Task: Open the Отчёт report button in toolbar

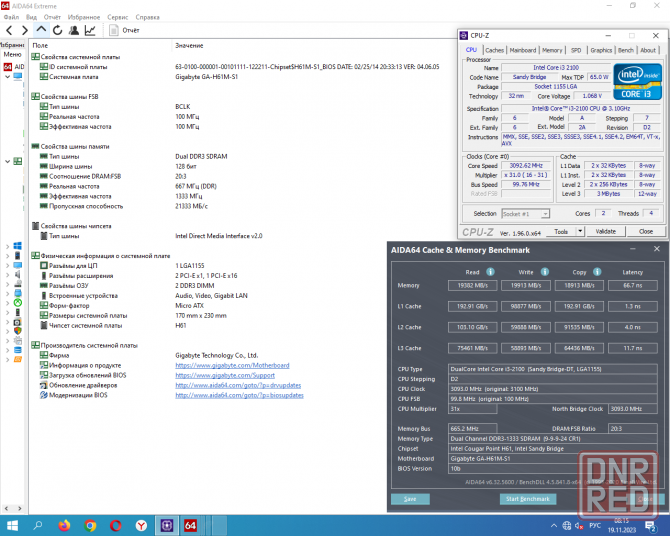Action: (x=124, y=30)
